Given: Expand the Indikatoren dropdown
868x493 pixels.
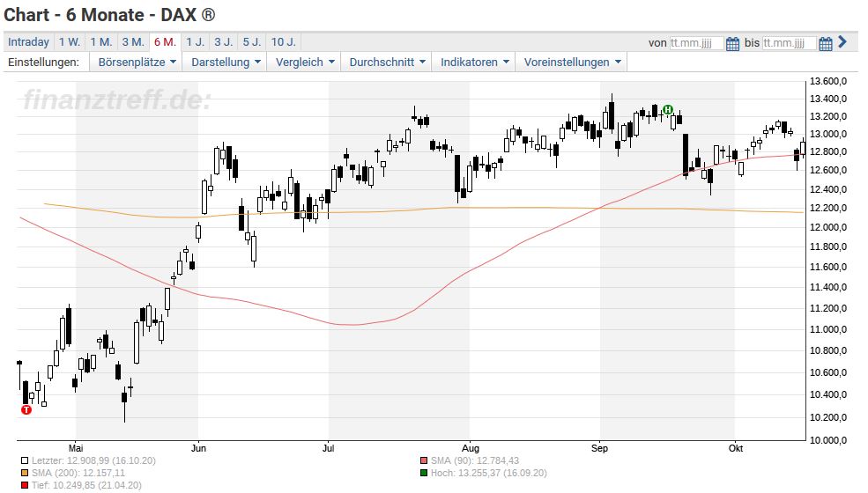Looking at the screenshot, I should pyautogui.click(x=474, y=62).
